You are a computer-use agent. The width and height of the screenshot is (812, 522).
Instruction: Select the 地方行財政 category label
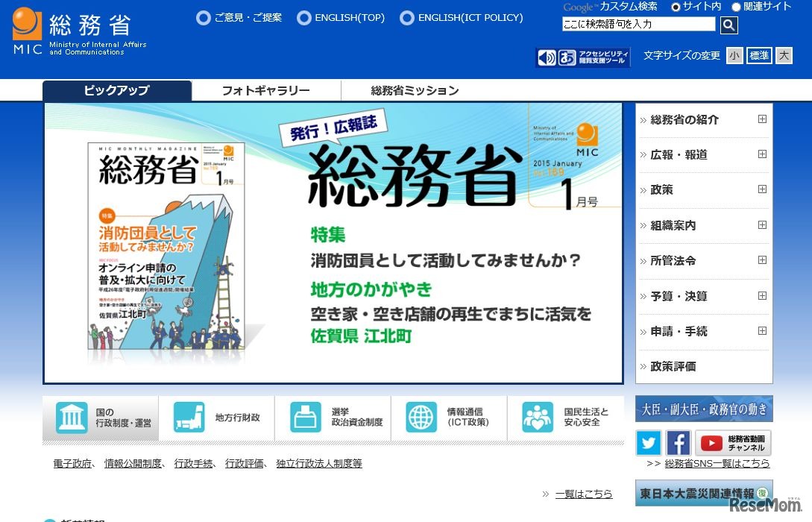coord(238,418)
